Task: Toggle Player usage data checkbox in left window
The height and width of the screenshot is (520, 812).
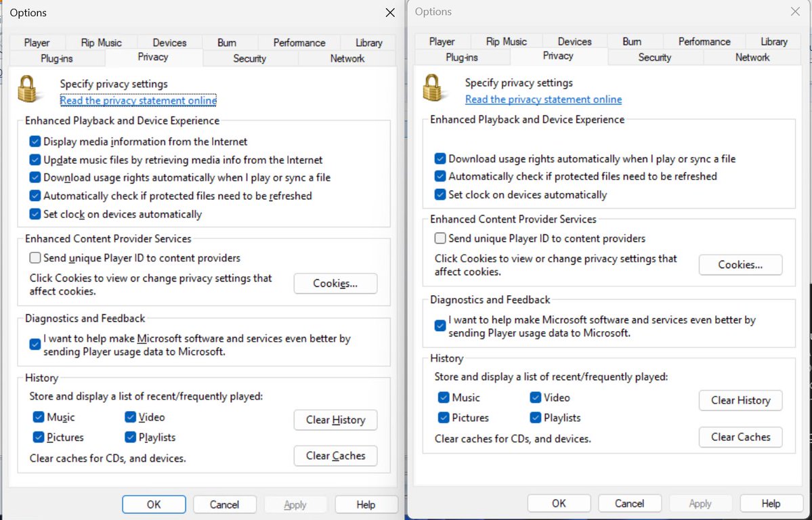Action: point(35,345)
